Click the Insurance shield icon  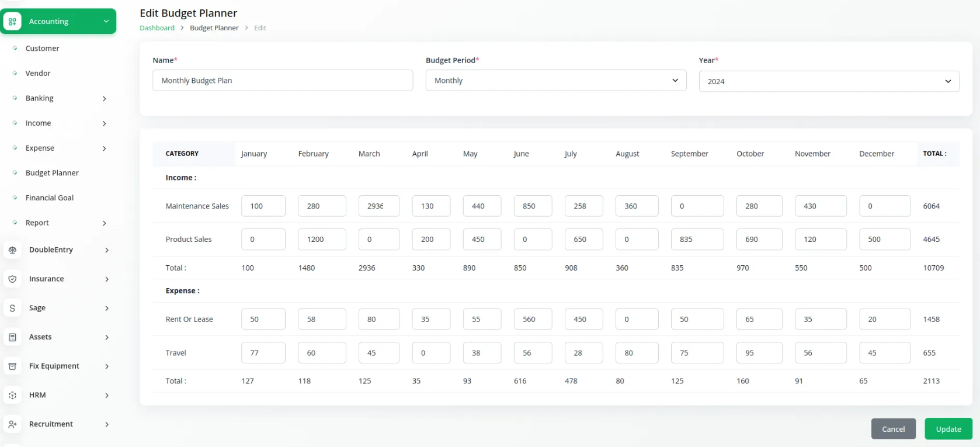pos(12,279)
